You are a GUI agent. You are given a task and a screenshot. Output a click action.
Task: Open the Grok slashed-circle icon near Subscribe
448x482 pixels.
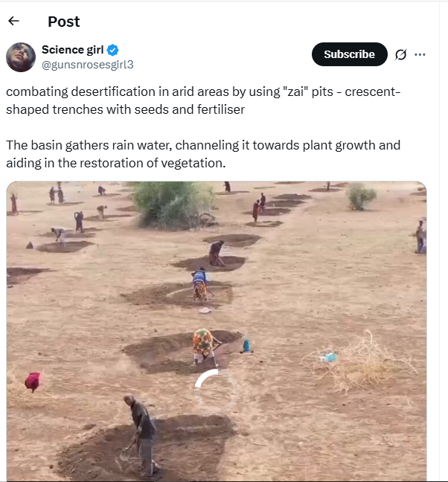pos(400,54)
